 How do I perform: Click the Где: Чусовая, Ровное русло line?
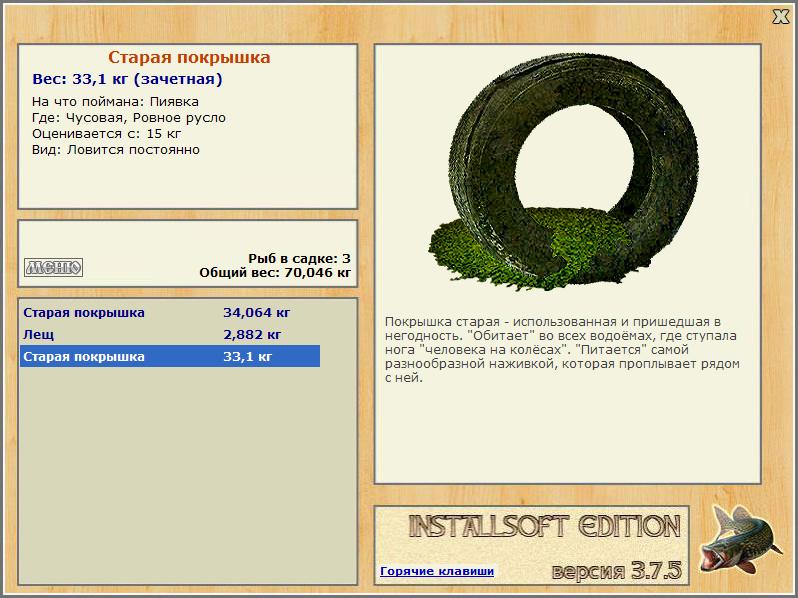click(129, 118)
